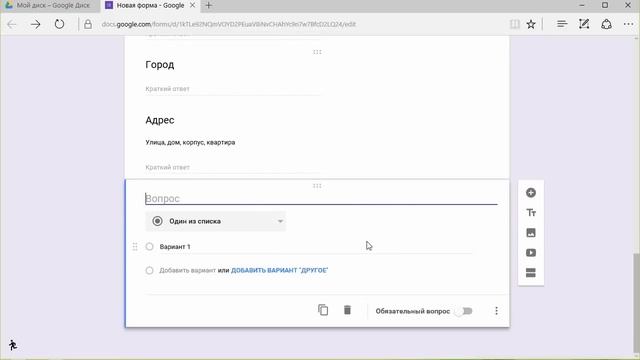640x360 pixels.
Task: Add page to favorites with star
Action: pyautogui.click(x=531, y=24)
